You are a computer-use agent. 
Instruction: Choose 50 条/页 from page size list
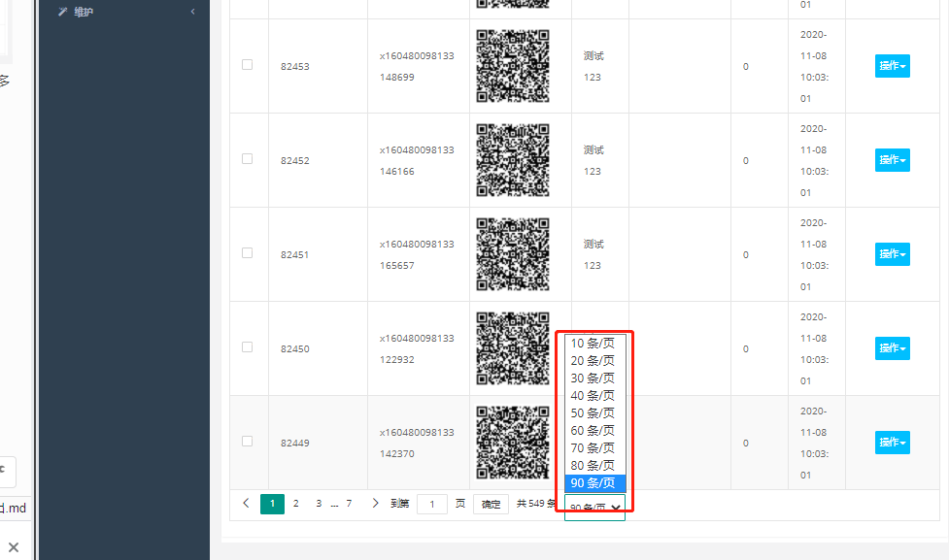point(594,413)
